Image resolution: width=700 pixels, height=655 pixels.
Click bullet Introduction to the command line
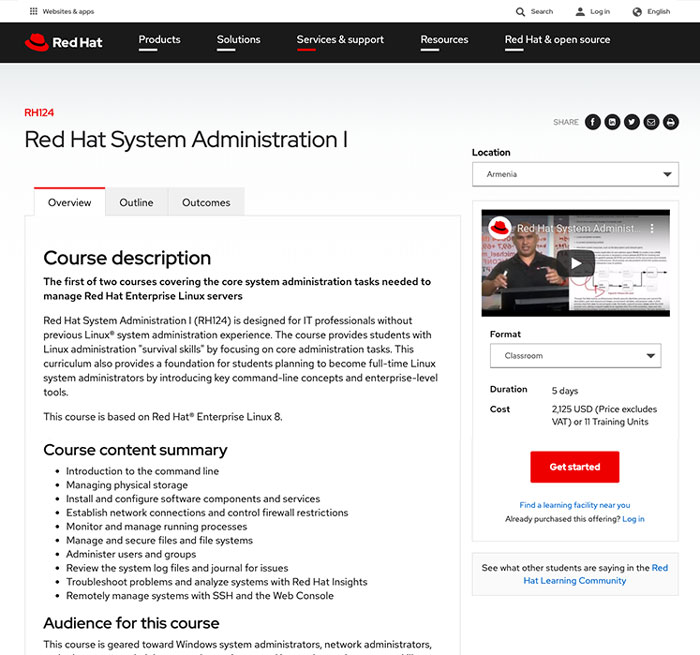(x=142, y=471)
